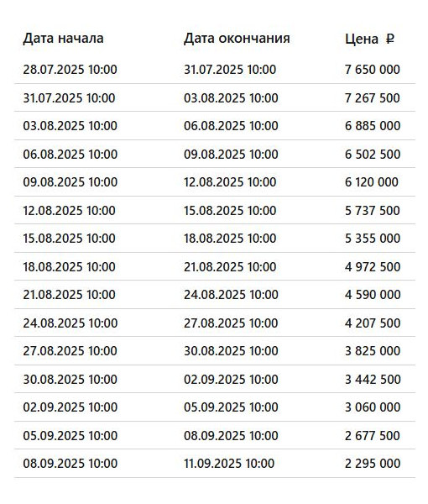428x504 pixels.
Task: Click end date 15.08.2025 10:00
Action: (x=230, y=211)
